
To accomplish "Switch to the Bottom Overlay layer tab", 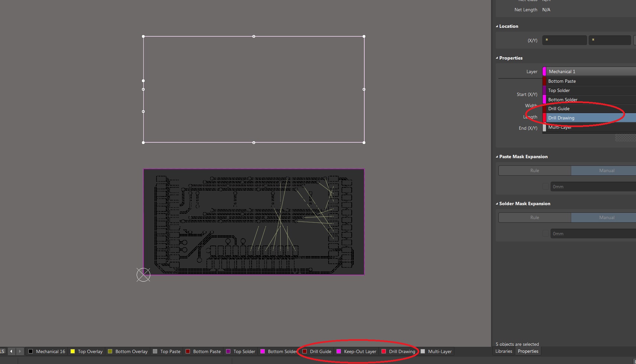I will 128,351.
